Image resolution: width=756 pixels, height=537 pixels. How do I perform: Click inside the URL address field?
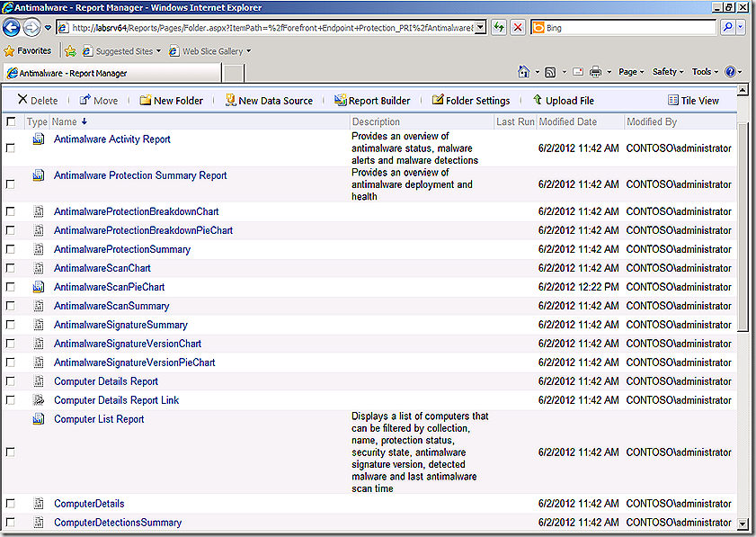[272, 28]
